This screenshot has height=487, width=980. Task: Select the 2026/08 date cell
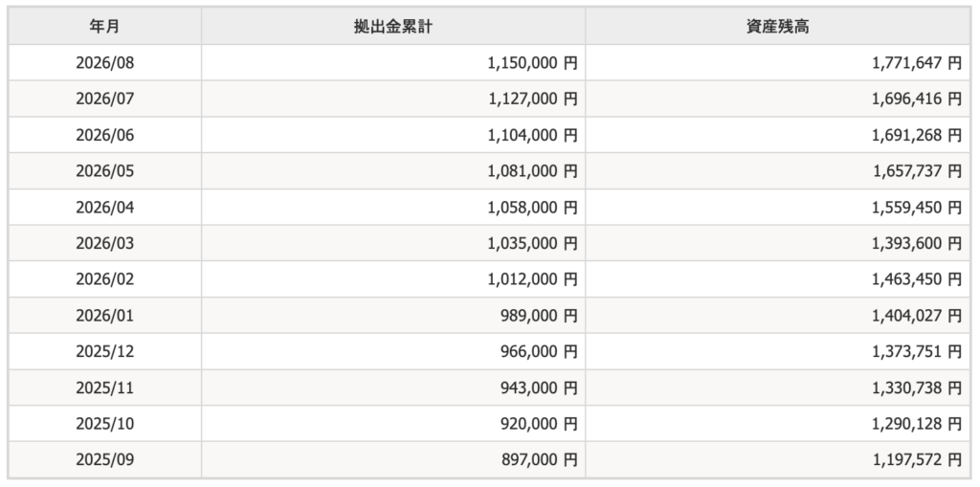click(104, 62)
